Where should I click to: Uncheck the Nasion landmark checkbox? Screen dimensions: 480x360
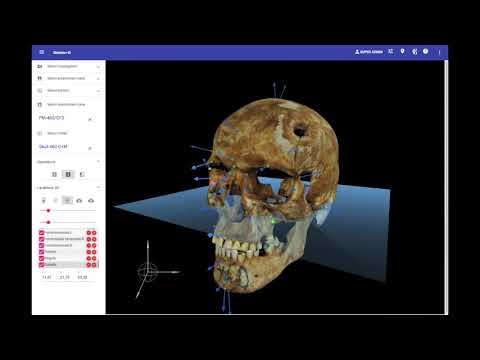coord(42,252)
